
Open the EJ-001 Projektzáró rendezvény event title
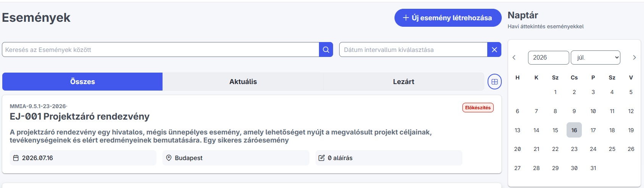80,117
